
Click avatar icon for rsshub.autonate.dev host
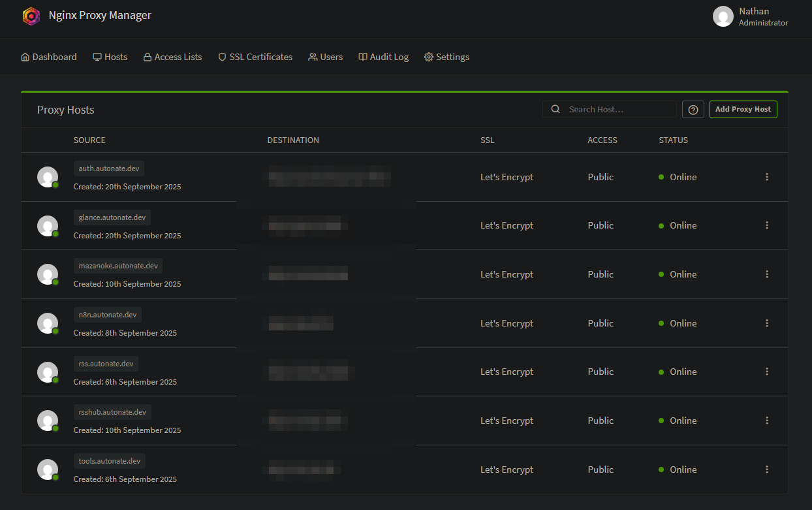pos(47,421)
